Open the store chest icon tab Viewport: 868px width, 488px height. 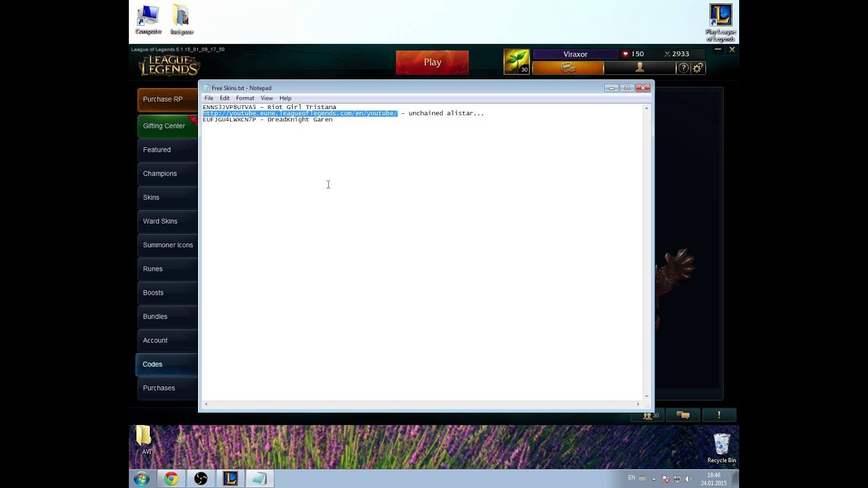(568, 68)
